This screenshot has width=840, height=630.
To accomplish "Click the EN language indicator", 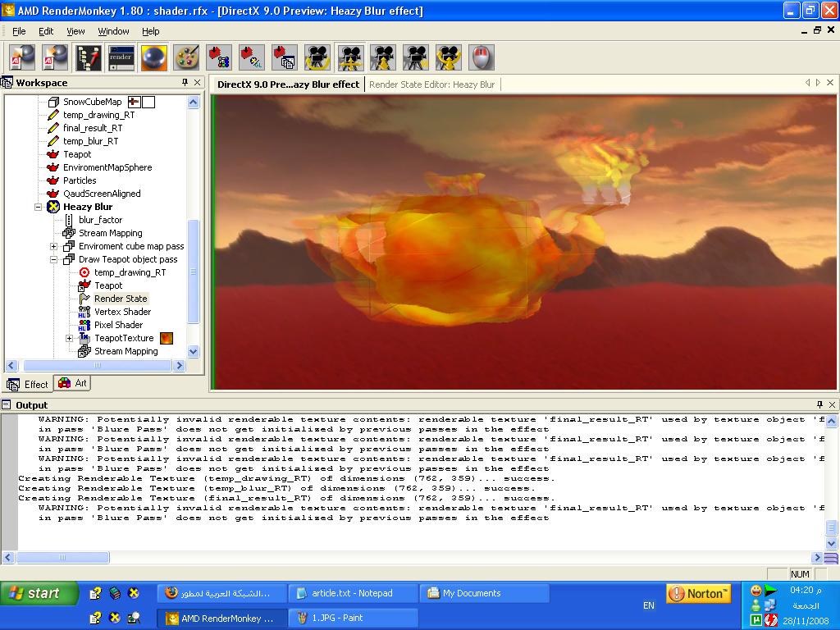I will (x=648, y=605).
